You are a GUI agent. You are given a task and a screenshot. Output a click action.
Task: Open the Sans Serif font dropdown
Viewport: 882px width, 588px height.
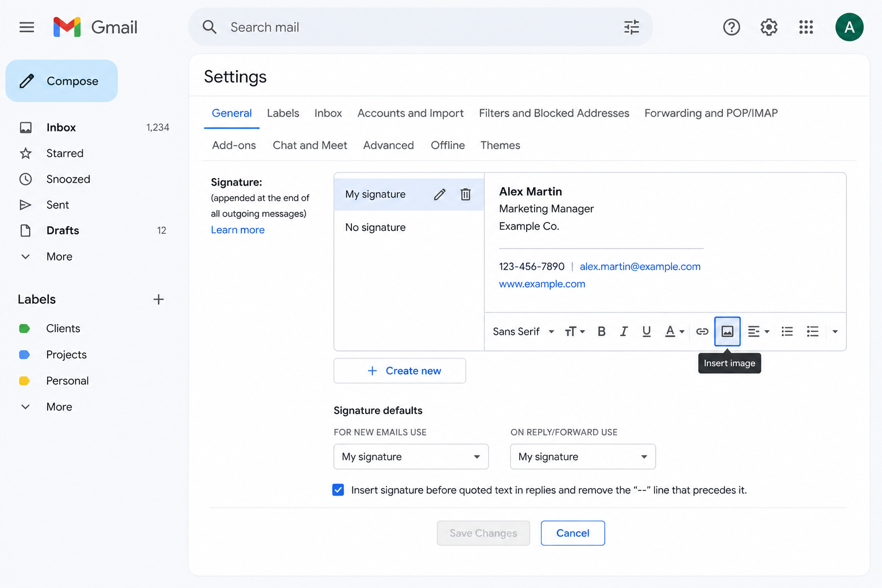[x=523, y=331]
